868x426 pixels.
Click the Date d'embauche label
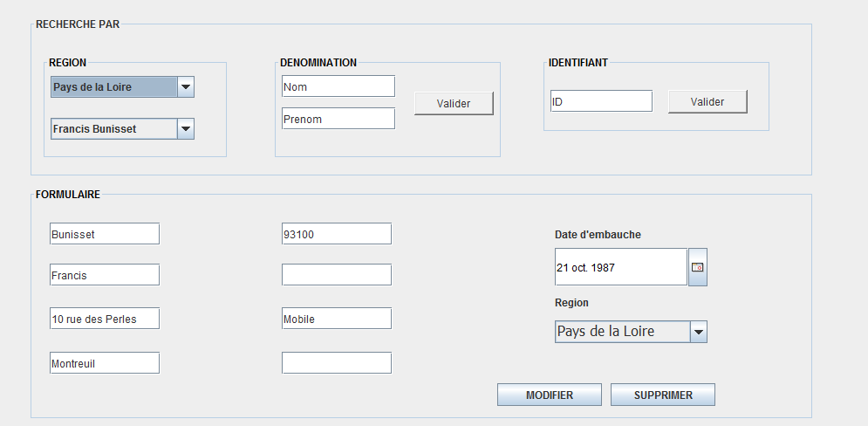tap(598, 235)
